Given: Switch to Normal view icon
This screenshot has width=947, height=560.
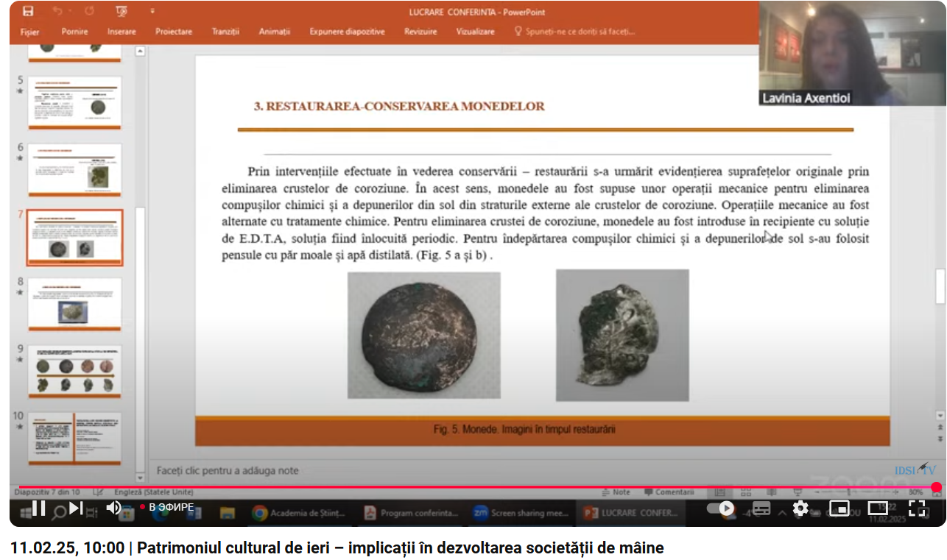Looking at the screenshot, I should (x=720, y=492).
